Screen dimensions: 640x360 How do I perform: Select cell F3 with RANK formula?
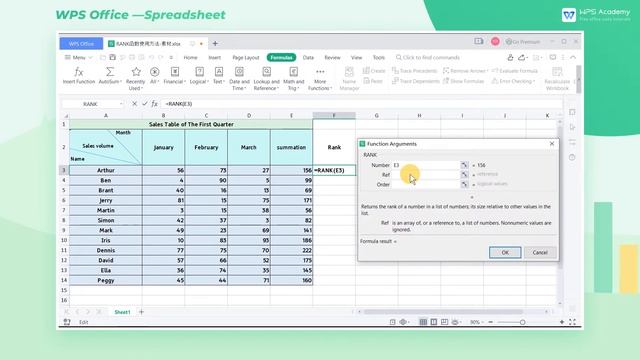pyautogui.click(x=334, y=170)
